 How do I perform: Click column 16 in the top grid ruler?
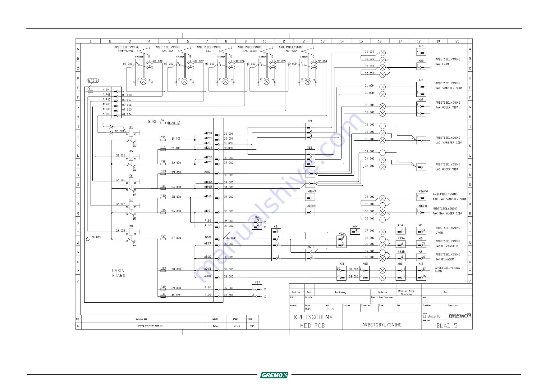380,41
